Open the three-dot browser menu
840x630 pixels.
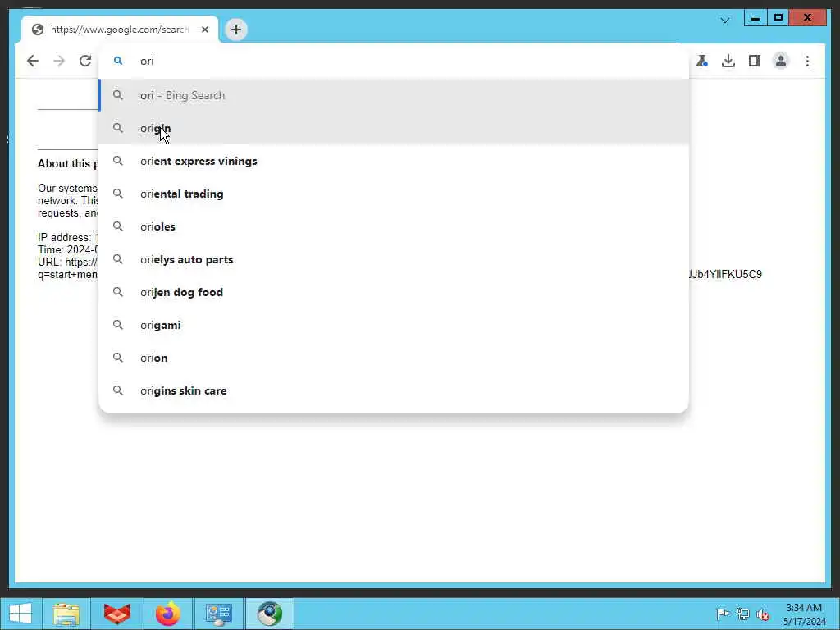tap(807, 61)
